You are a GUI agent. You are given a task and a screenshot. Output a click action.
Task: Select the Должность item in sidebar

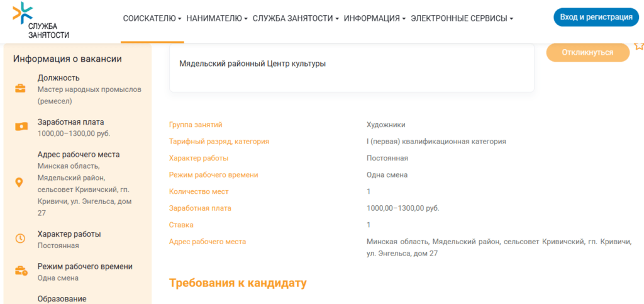coord(58,78)
